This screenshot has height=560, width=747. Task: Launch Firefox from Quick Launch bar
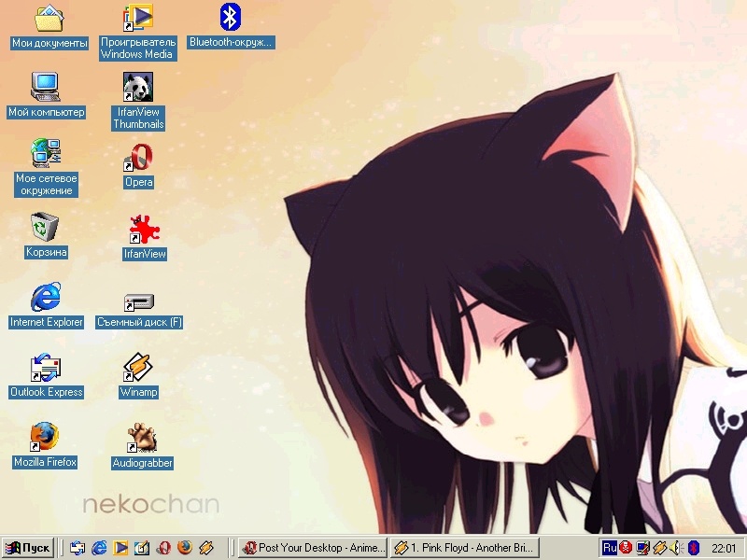click(185, 548)
